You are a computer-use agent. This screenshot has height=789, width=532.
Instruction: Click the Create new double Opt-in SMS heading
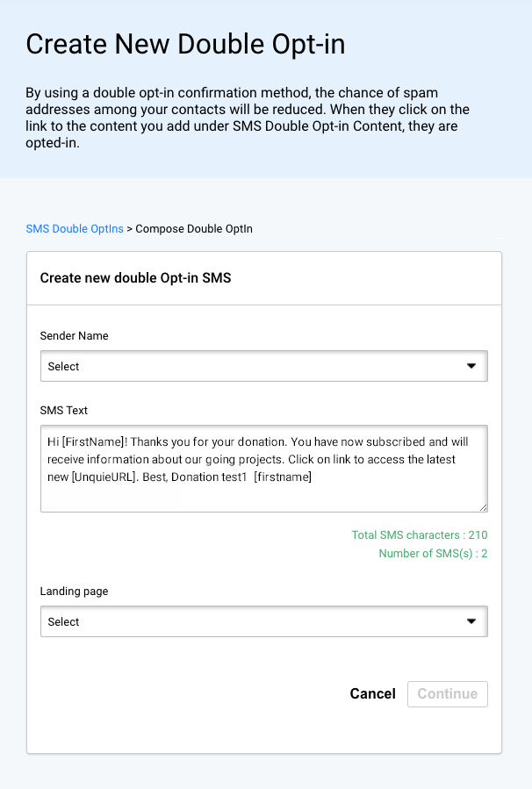click(134, 277)
